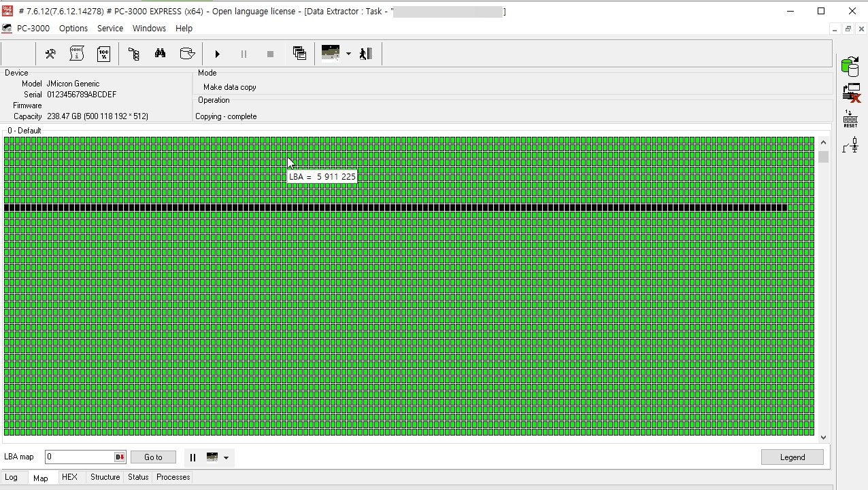Open the PC-3000 menu
Screen dimensions: 868x490
33,29
